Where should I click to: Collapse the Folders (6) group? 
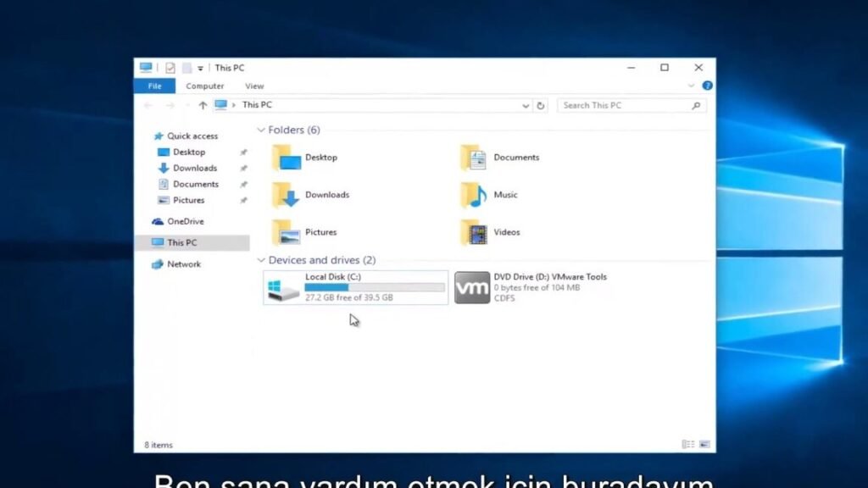click(261, 130)
